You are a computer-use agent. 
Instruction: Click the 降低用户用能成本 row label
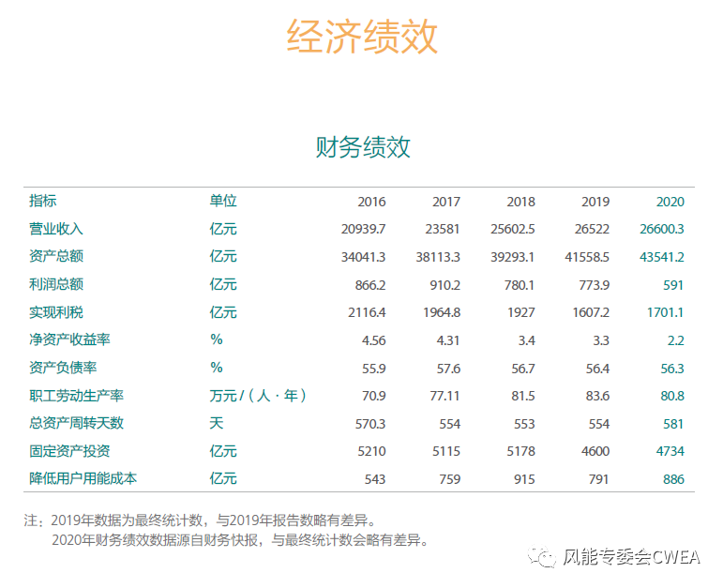click(x=83, y=478)
